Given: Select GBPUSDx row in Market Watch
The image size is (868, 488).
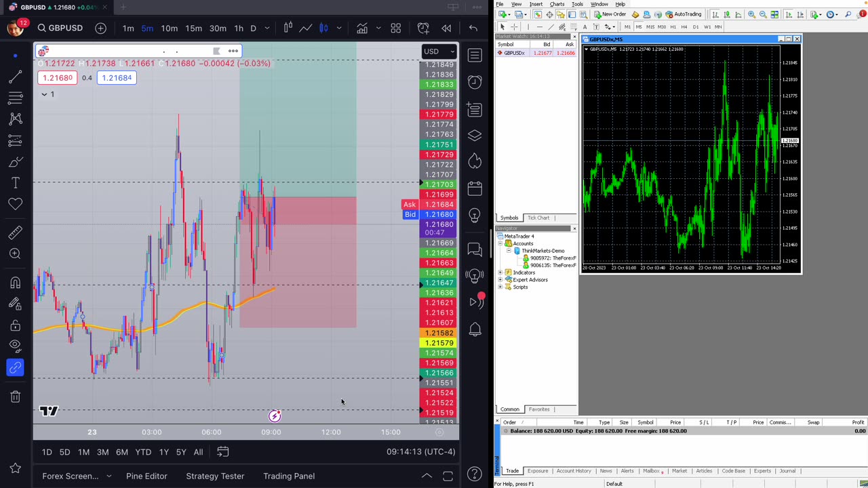Looking at the screenshot, I should point(536,53).
